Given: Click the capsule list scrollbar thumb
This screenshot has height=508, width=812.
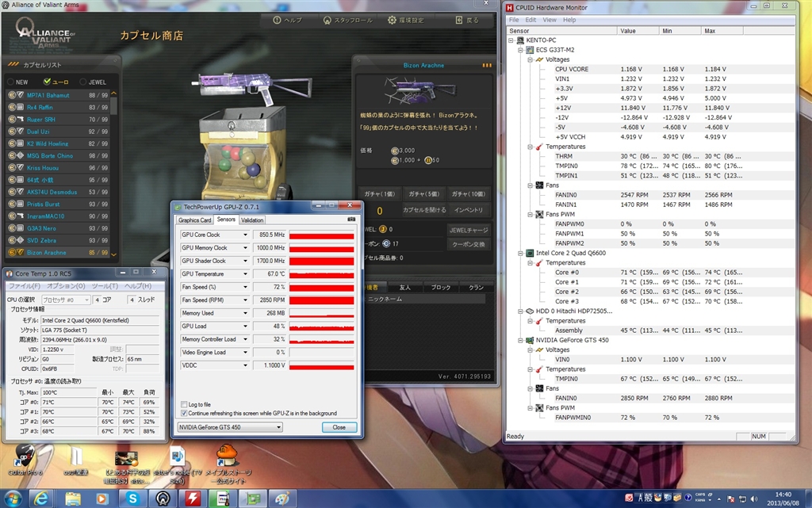Looking at the screenshot, I should 113,105.
